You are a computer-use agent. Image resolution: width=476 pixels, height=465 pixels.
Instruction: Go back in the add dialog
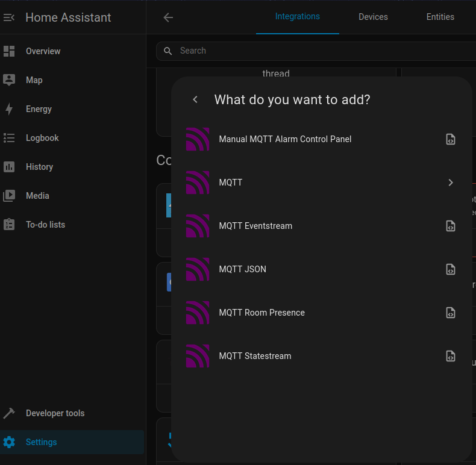(195, 99)
